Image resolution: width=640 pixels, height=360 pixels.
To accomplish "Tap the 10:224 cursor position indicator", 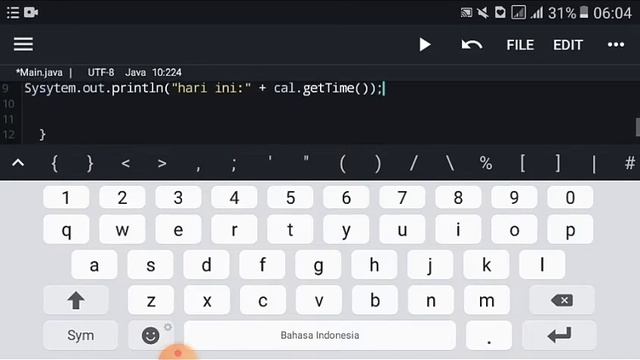I will pos(167,73).
